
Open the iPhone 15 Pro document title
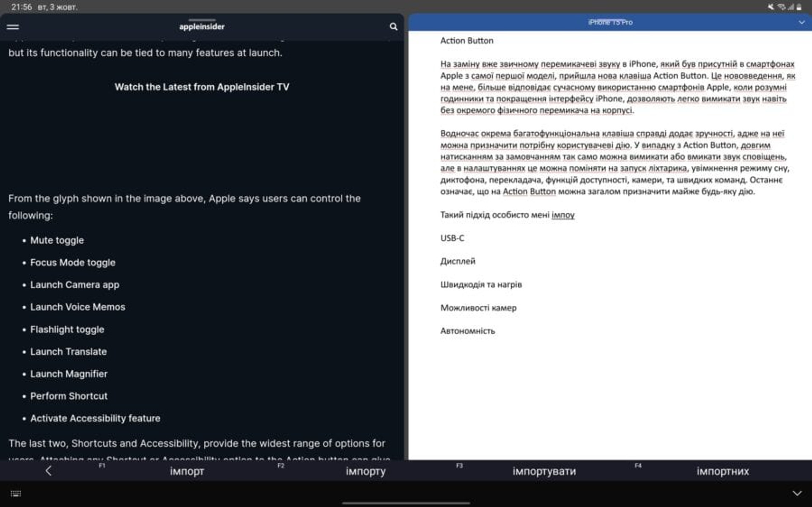[610, 22]
